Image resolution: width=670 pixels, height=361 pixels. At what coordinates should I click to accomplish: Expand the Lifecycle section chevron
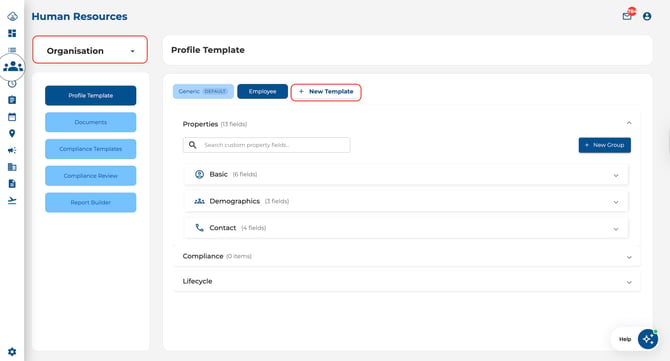click(629, 282)
